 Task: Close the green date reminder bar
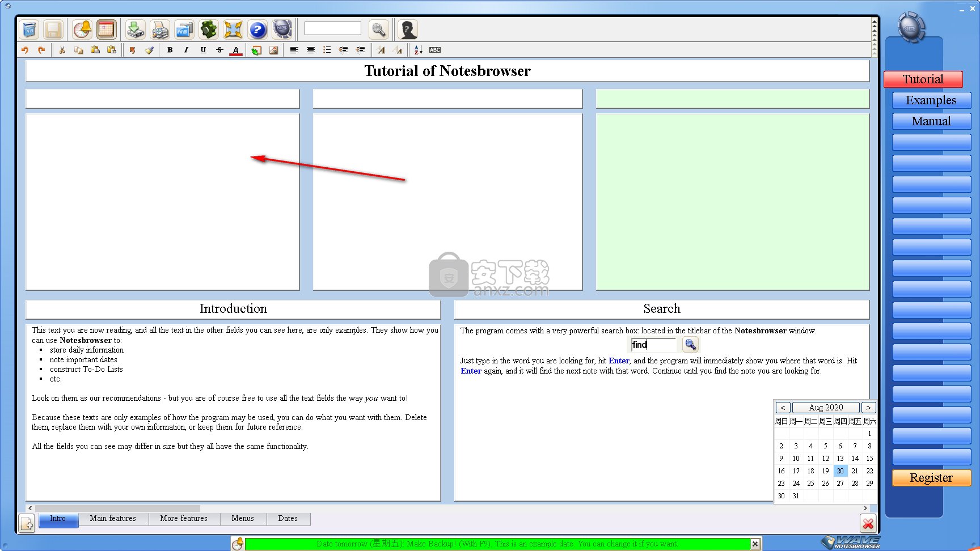tap(755, 544)
